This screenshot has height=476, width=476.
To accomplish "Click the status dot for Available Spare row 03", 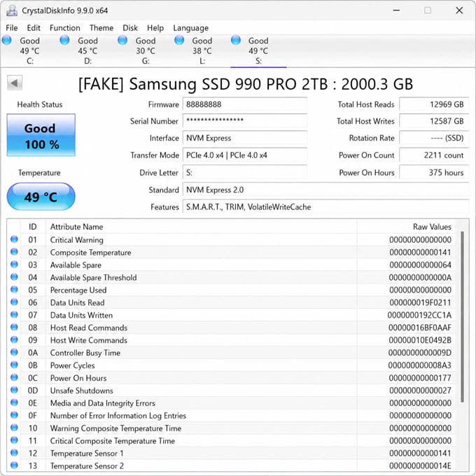I will pos(14,264).
